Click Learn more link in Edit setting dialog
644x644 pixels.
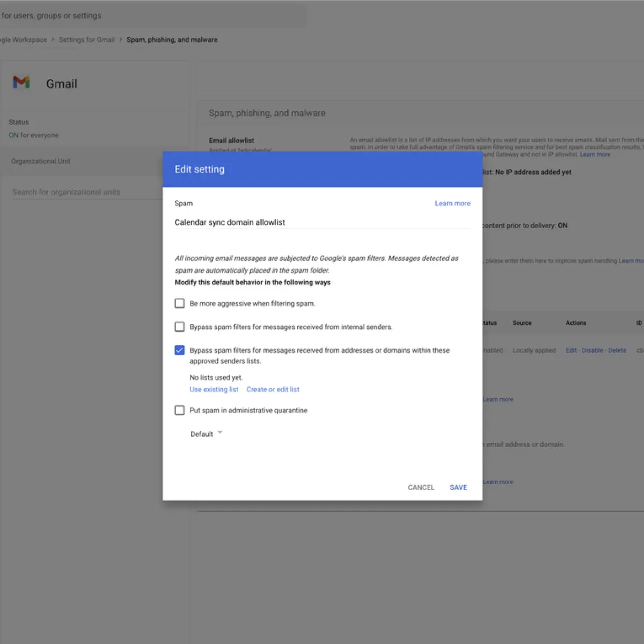[452, 203]
